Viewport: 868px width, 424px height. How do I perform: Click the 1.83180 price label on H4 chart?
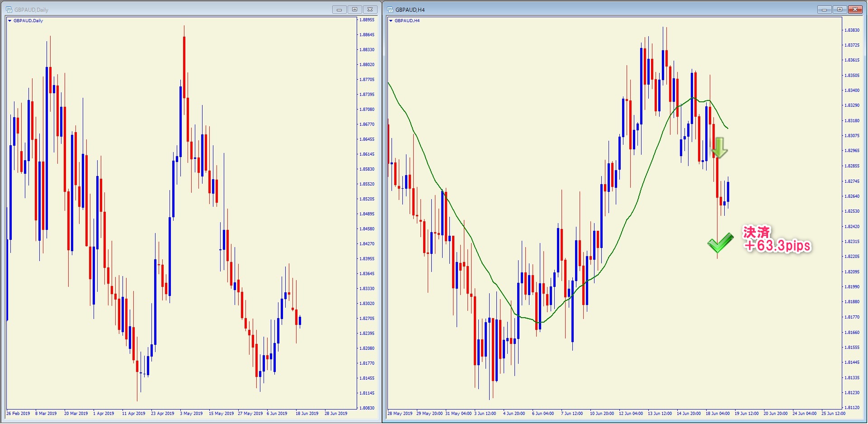click(x=852, y=121)
